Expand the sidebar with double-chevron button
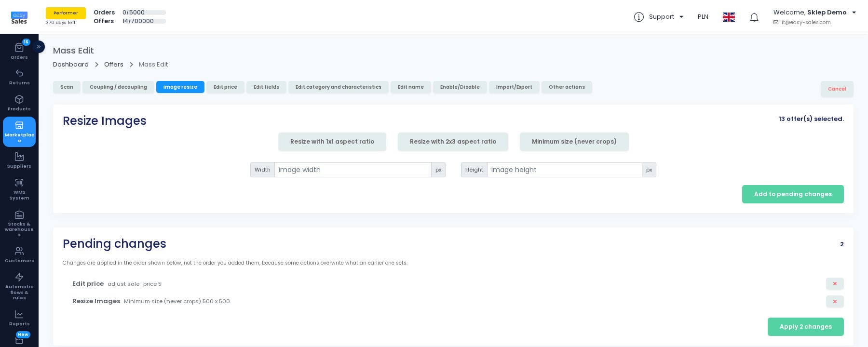The height and width of the screenshot is (347, 868). pyautogui.click(x=39, y=47)
